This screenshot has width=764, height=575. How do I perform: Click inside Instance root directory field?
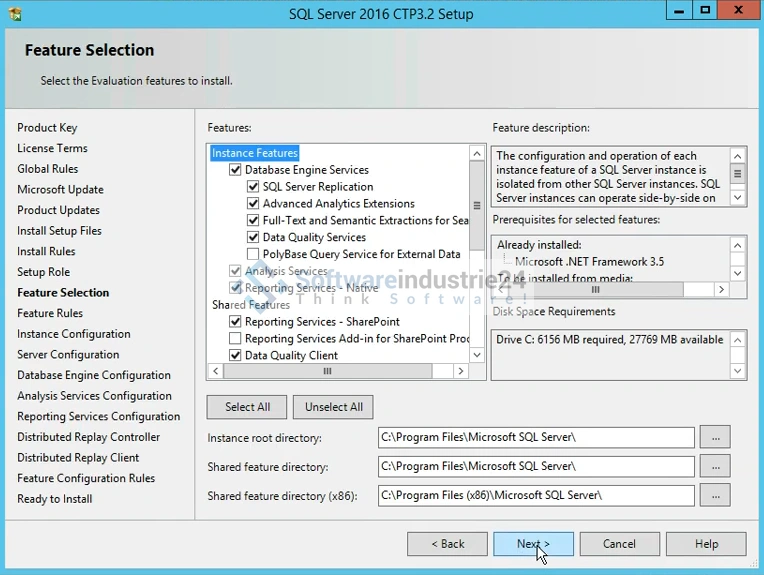536,437
